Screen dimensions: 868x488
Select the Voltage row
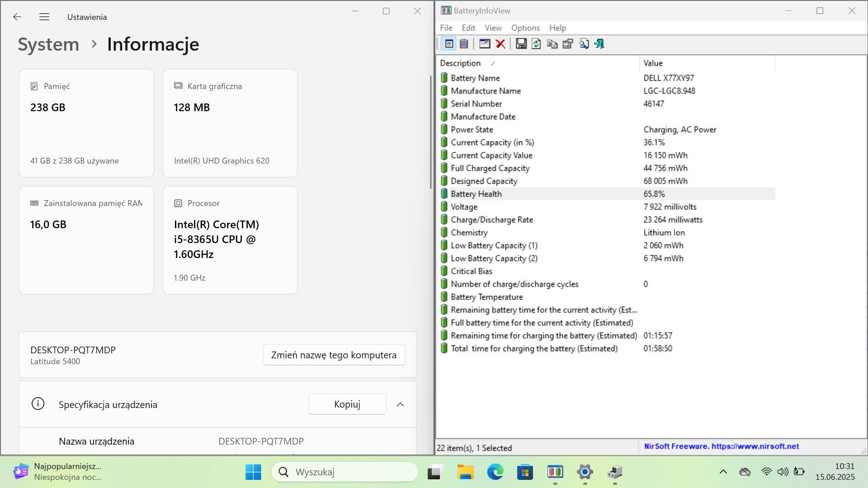coord(606,207)
